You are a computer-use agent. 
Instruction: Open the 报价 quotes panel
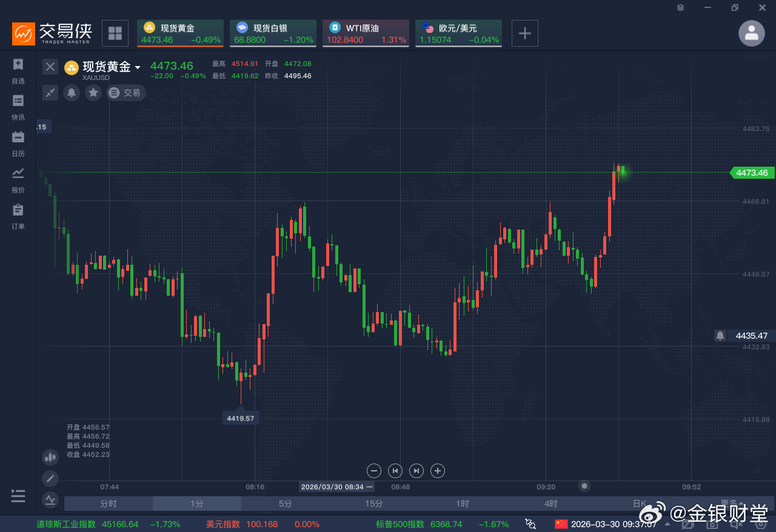click(18, 179)
